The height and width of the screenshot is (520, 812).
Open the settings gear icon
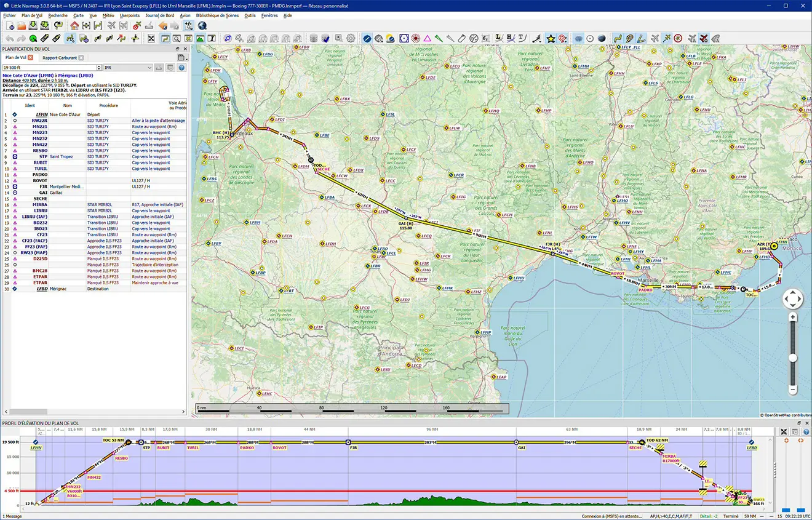351,39
